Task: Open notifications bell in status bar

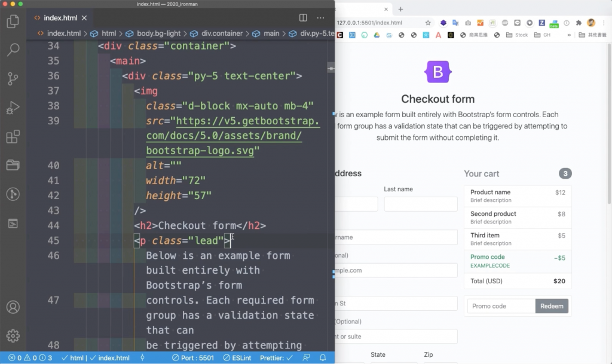Action: point(323,358)
